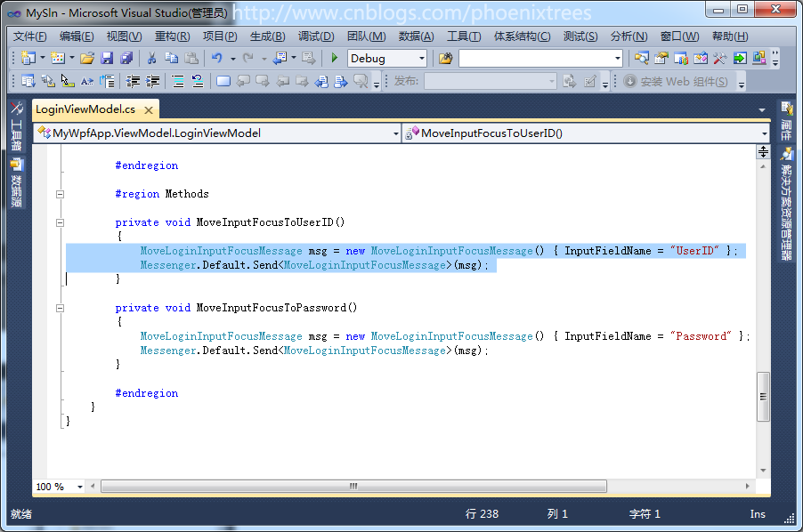Viewport: 803px width, 532px height.
Task: Click the Increase Indent icon
Action: 152,81
